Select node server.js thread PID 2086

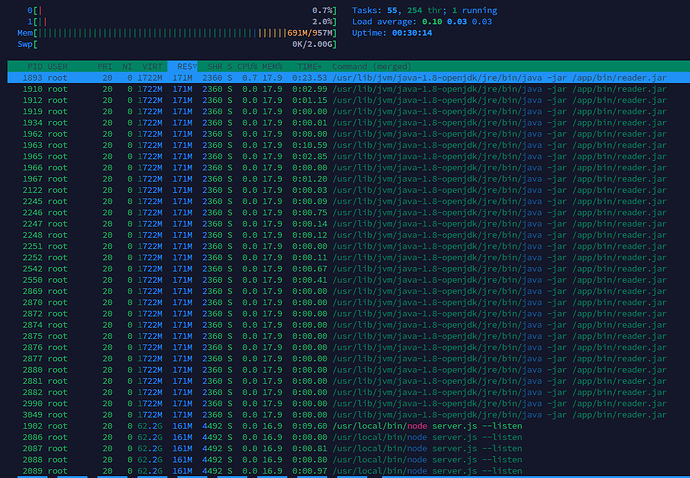click(349, 437)
